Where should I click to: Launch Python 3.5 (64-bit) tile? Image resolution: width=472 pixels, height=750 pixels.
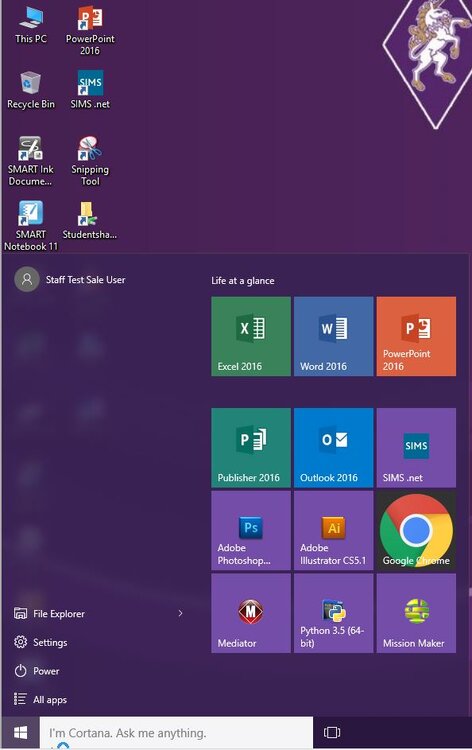[334, 613]
